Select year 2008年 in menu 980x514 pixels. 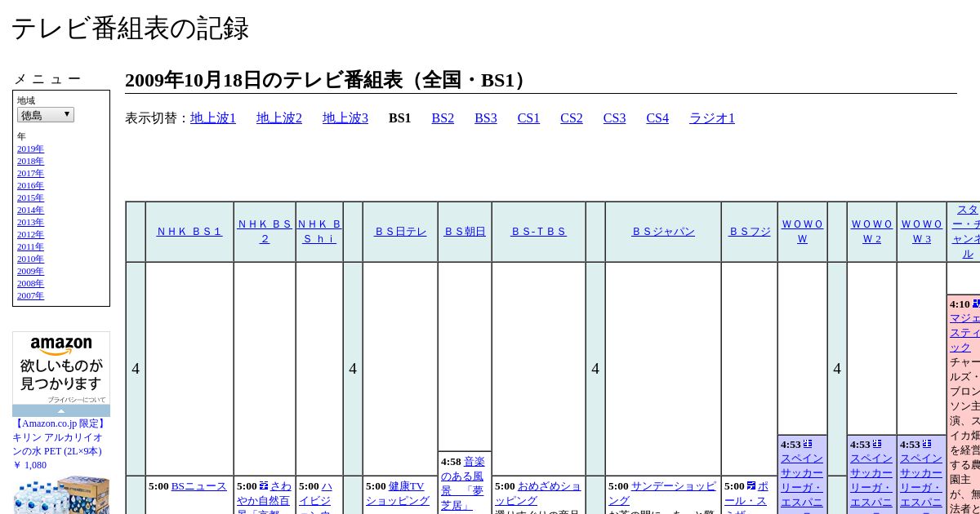(x=30, y=284)
